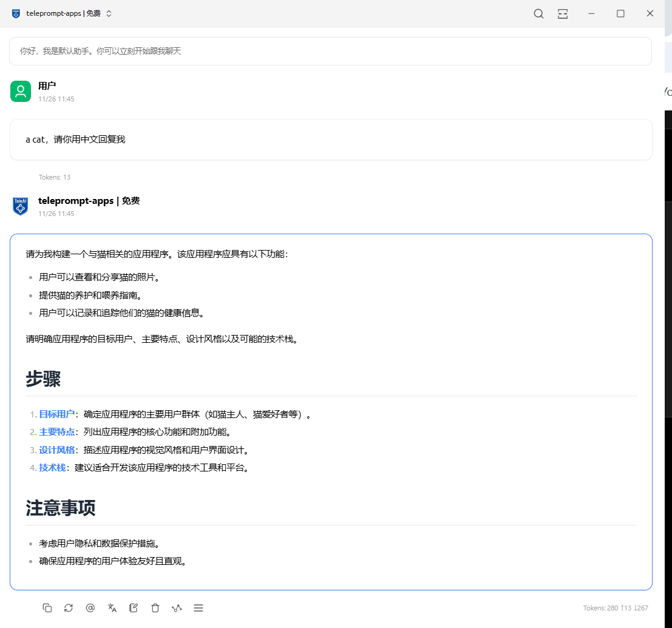Click the 目标用户 bold link text

(56, 414)
